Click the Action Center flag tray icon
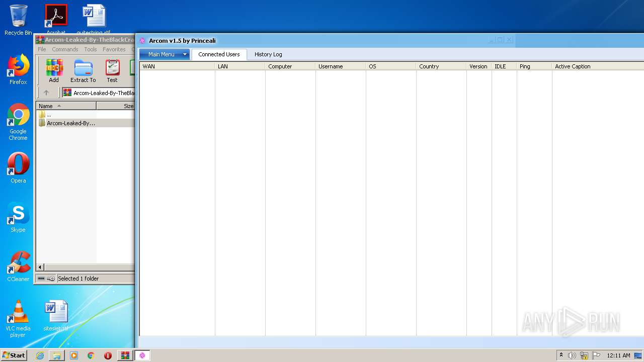 [x=596, y=355]
